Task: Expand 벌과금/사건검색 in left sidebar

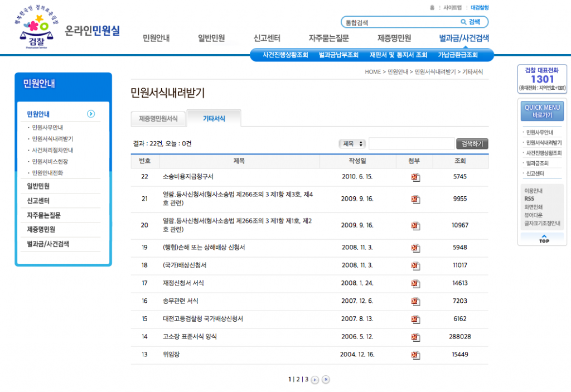Action: click(48, 244)
